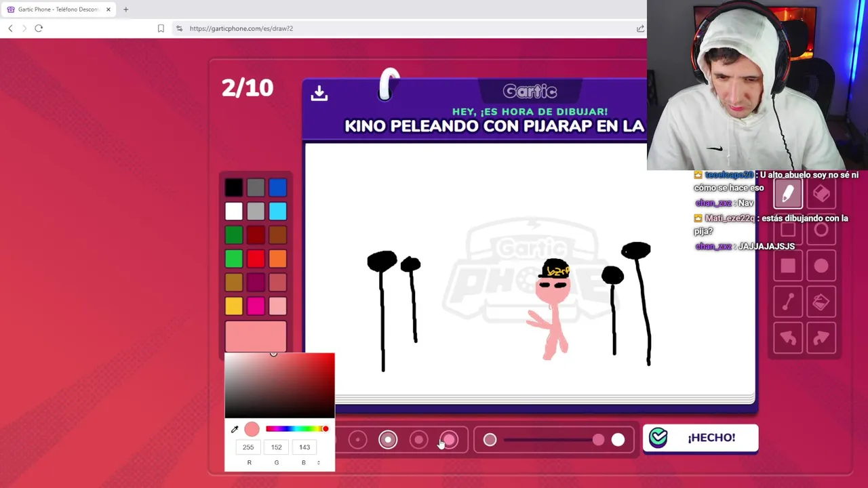Pick the filled rectangle tool
The width and height of the screenshot is (868, 488).
(788, 266)
